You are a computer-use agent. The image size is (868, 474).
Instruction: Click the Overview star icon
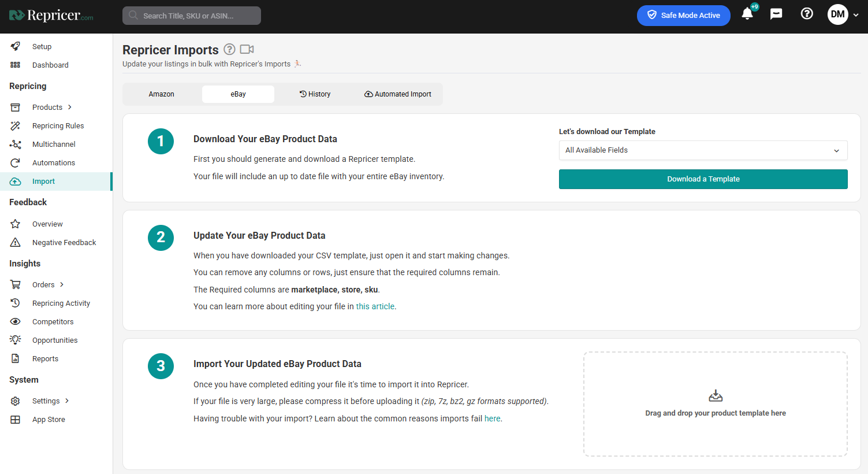(x=16, y=224)
